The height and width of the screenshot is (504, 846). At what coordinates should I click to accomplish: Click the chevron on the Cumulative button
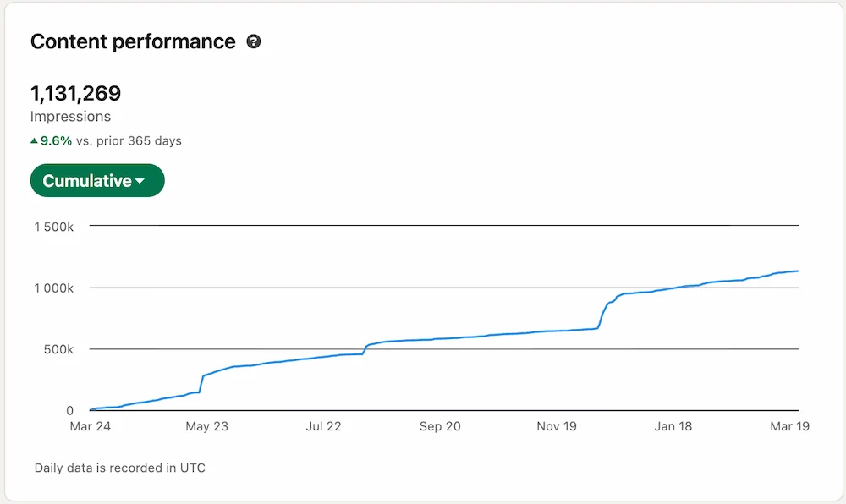(x=138, y=180)
